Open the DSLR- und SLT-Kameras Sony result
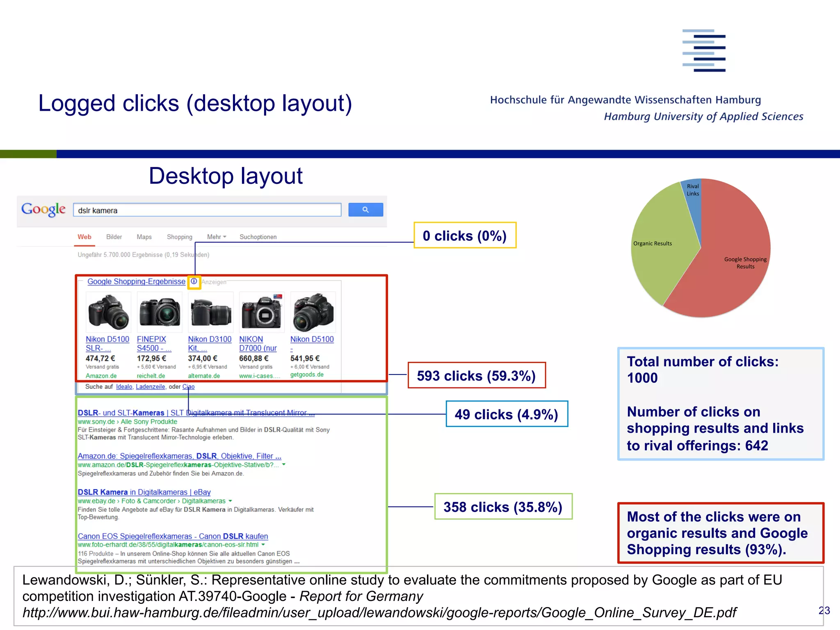This screenshot has height=630, width=840. click(196, 413)
